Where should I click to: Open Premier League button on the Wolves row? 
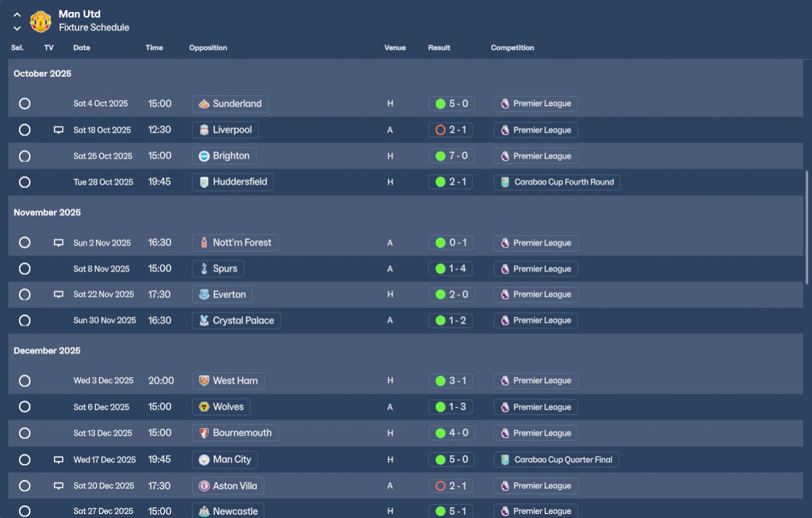point(535,407)
